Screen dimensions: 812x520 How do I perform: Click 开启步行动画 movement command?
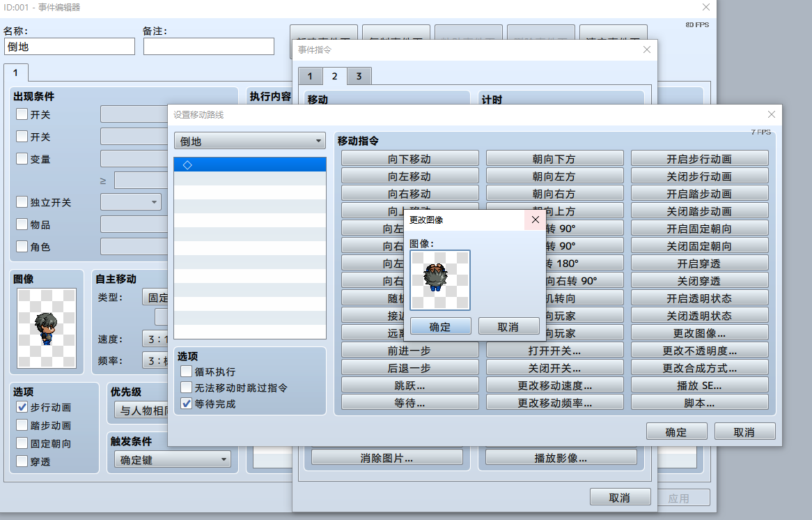699,159
